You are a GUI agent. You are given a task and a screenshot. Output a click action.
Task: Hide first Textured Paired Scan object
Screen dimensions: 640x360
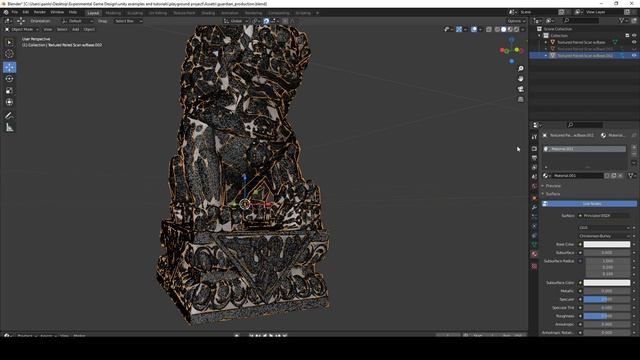(x=634, y=42)
